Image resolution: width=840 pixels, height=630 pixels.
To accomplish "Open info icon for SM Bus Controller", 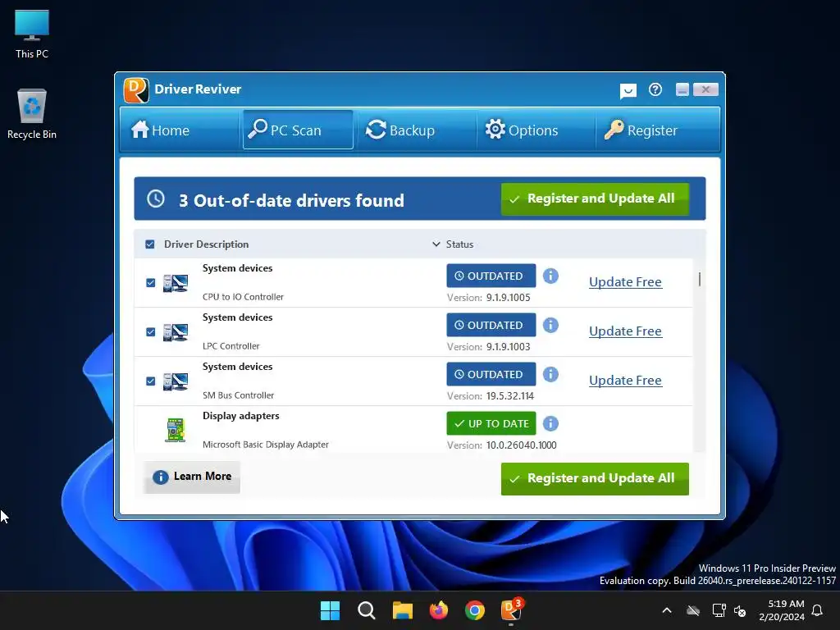I will (550, 374).
